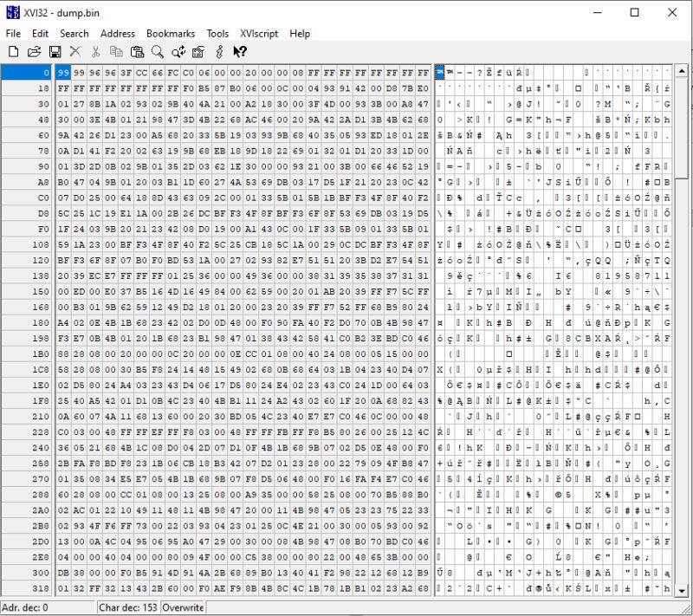Open the Tools menu
693x616 pixels.
217,34
